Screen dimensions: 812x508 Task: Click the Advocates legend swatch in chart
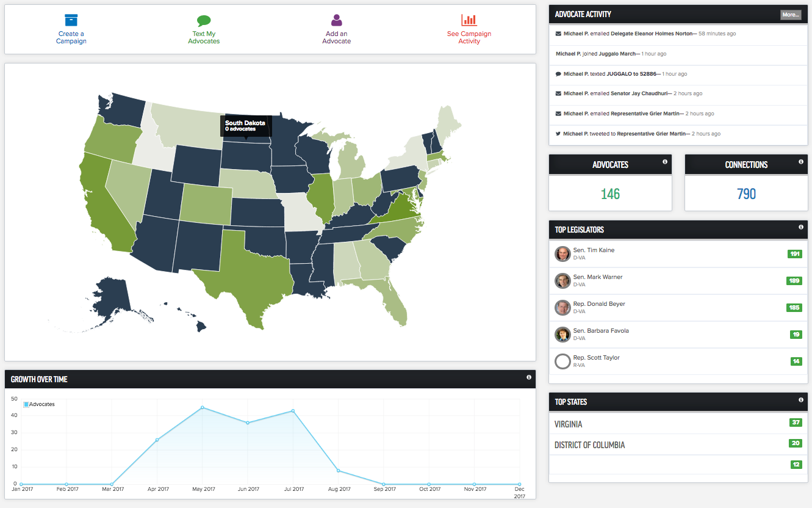point(26,405)
